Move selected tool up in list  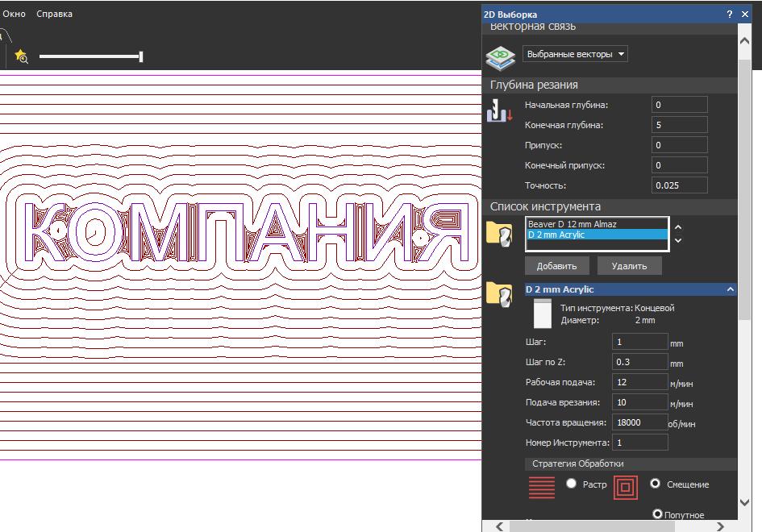coord(678,227)
